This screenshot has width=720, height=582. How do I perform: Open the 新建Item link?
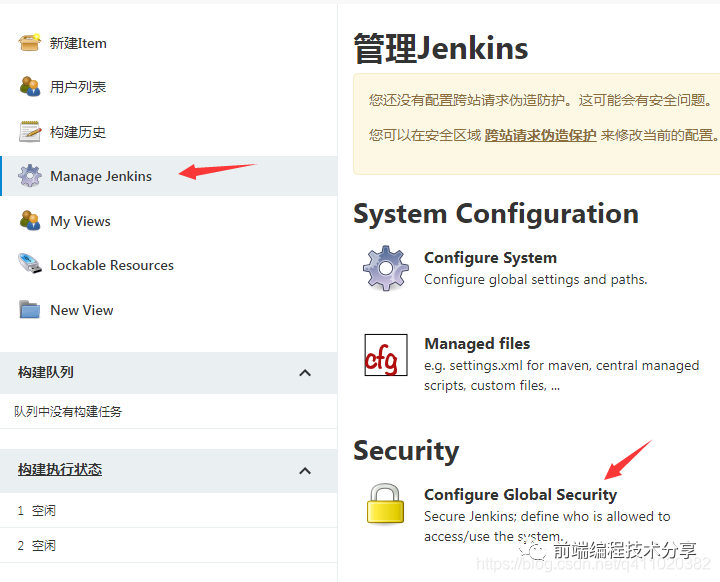point(78,43)
